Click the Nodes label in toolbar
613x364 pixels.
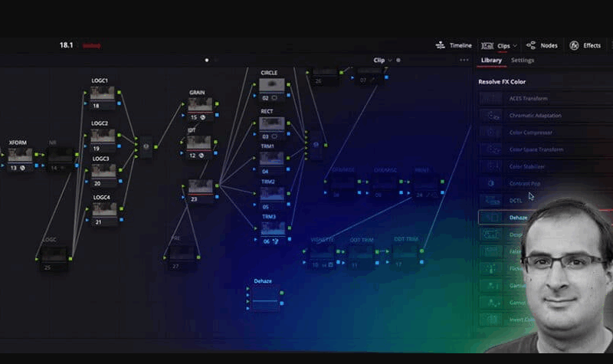click(x=549, y=46)
